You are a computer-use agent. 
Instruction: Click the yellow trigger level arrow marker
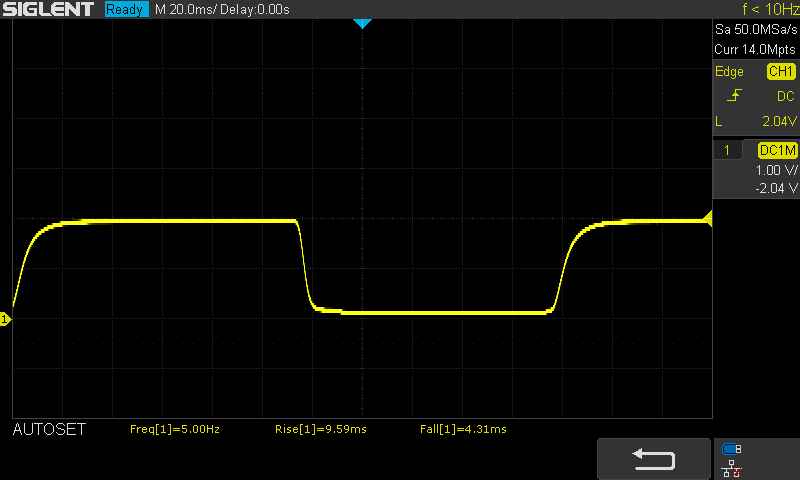pyautogui.click(x=708, y=219)
